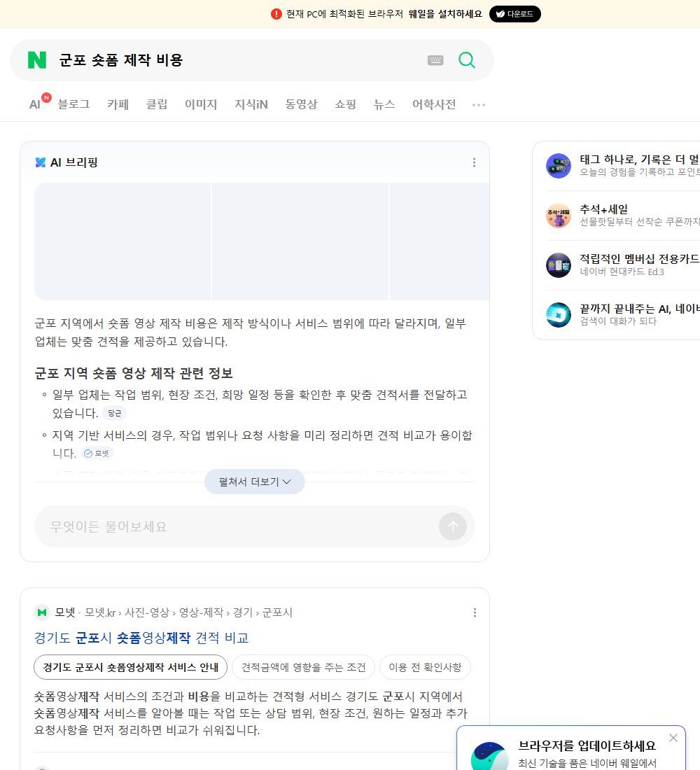Viewport: 700px width, 770px height.
Task: Open 경기도 군포시 숏폼영상제작 견적 비교 link
Action: click(141, 638)
